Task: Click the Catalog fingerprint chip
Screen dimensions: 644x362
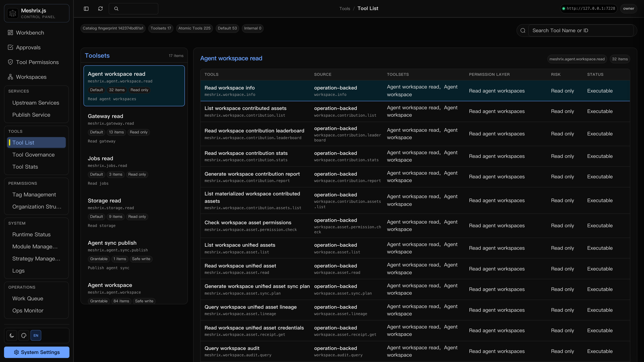Action: click(x=113, y=28)
